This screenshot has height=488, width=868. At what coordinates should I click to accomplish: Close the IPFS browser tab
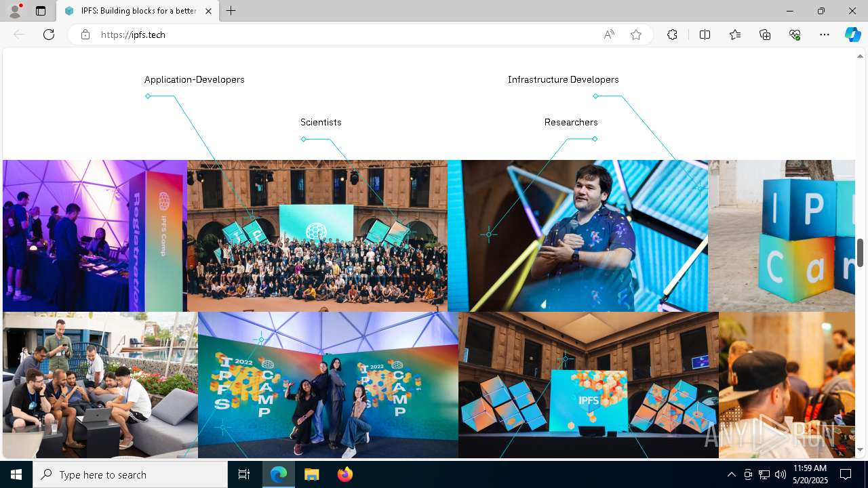(208, 11)
